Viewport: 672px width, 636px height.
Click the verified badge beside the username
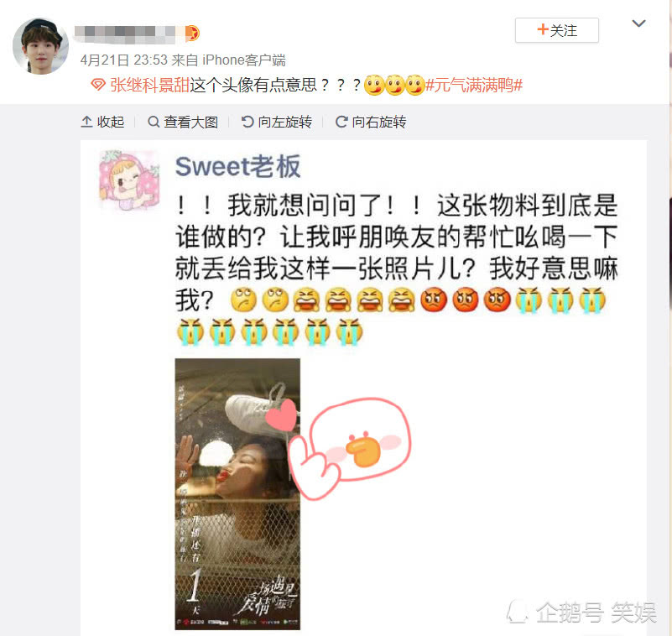[192, 34]
